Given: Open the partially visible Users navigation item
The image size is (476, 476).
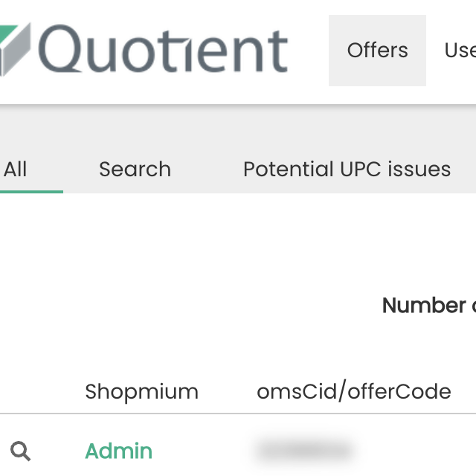Looking at the screenshot, I should click(x=460, y=51).
